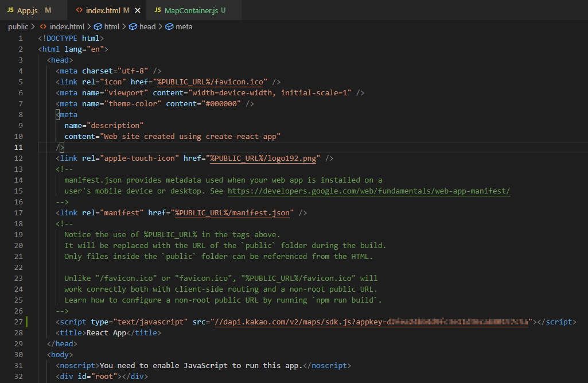Click the name="description" line
588x383 pixels.
pyautogui.click(x=104, y=125)
